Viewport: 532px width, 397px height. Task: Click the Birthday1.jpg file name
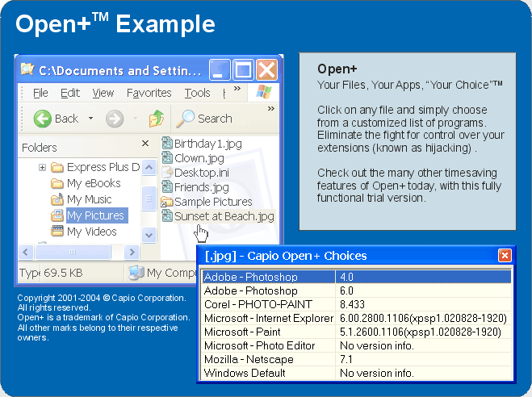(x=208, y=144)
